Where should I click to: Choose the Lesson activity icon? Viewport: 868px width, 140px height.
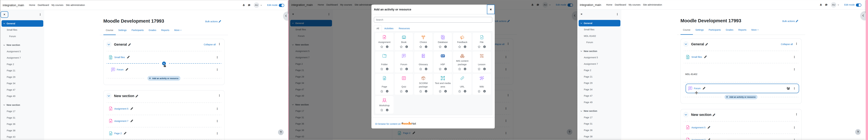click(482, 56)
